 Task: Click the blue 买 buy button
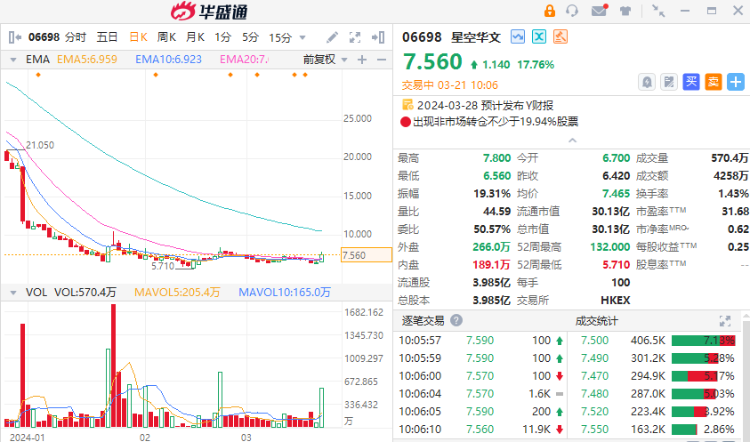tap(691, 82)
